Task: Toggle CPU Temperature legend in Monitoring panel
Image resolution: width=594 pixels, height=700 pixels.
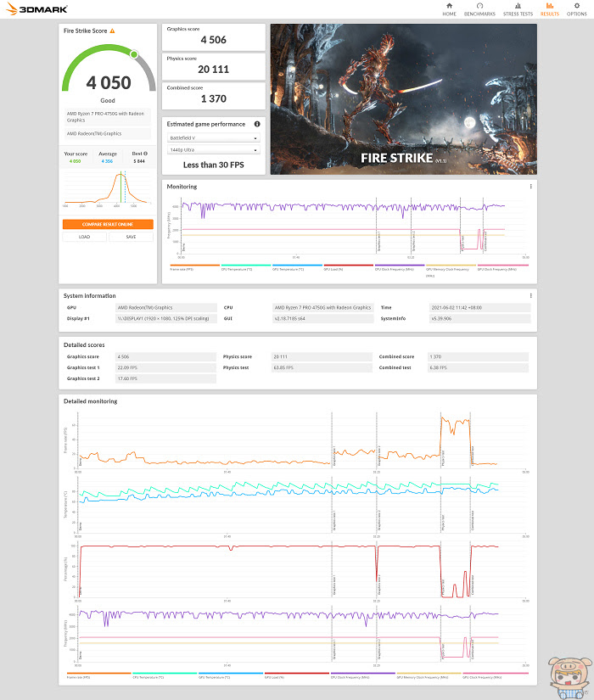Action: 246,267
